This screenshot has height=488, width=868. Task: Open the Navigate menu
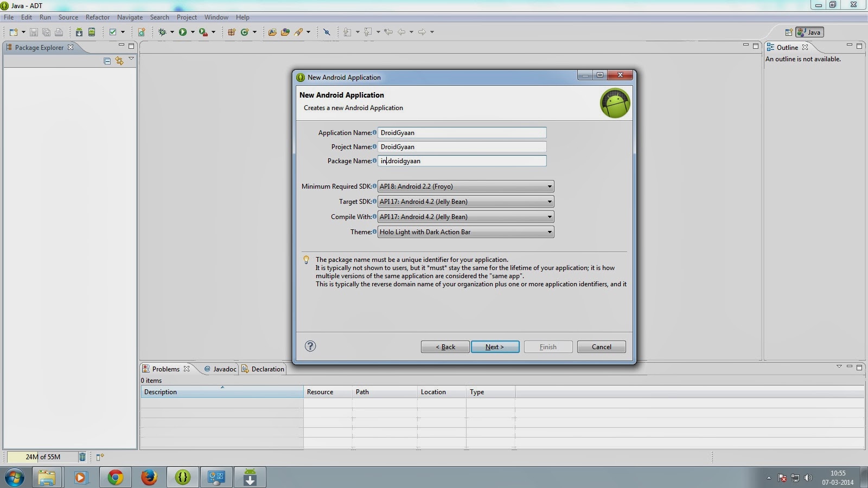pyautogui.click(x=130, y=17)
